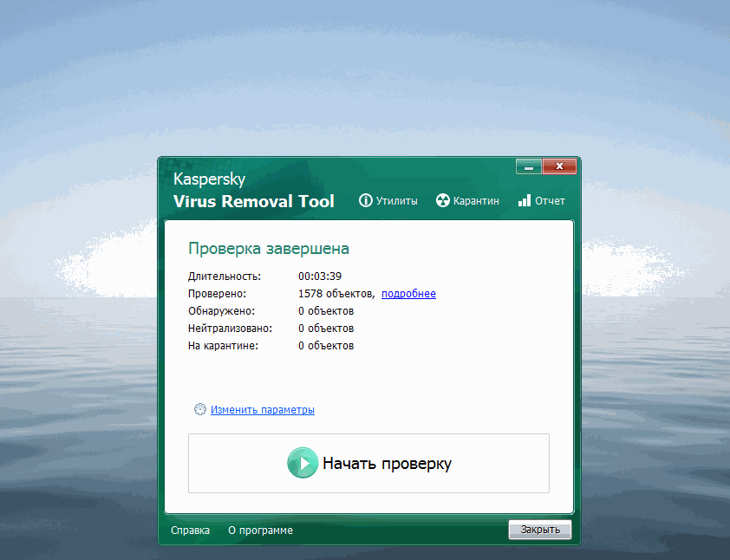730x560 pixels.
Task: Open the Карантин section label
Action: click(x=476, y=201)
